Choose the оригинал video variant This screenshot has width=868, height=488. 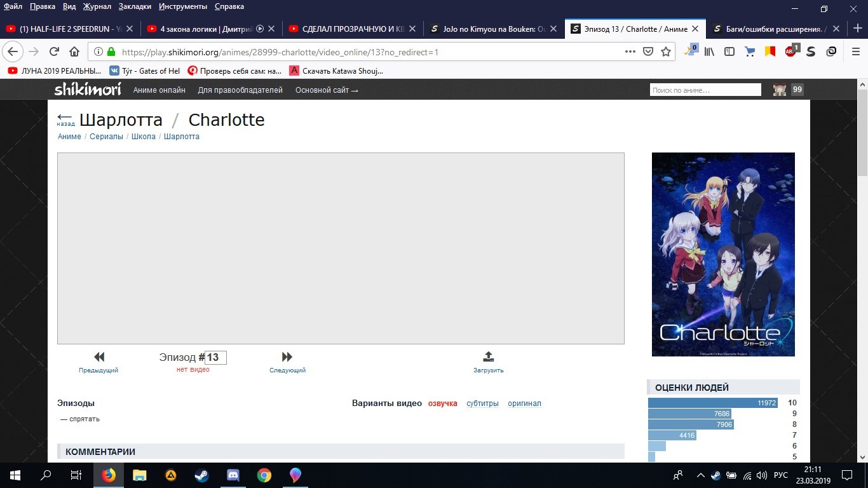click(524, 403)
